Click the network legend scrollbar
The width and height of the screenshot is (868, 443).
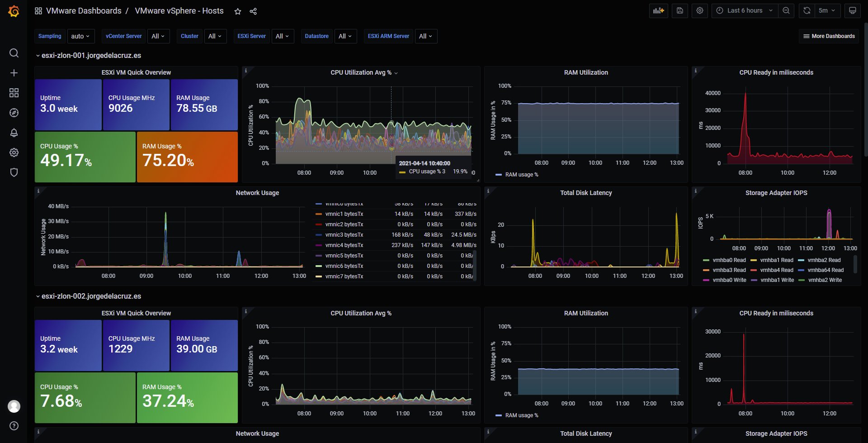[x=474, y=265]
